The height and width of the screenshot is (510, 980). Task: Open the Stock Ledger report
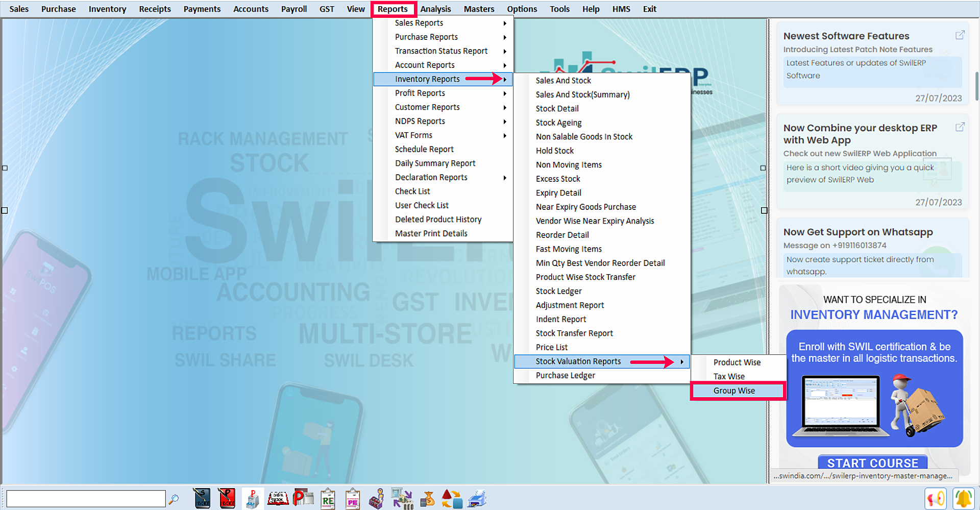point(602,291)
